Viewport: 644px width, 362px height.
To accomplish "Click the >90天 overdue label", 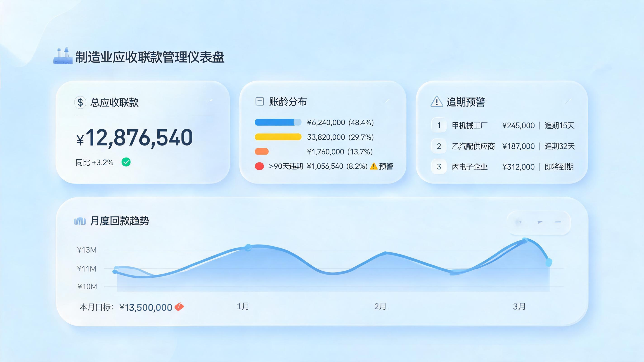I will (x=286, y=166).
